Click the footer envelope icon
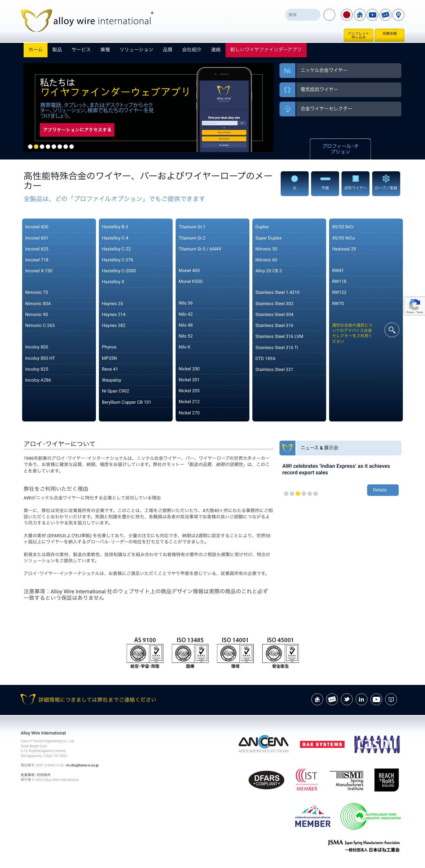Screen dimensions: 425x868 click(332, 699)
